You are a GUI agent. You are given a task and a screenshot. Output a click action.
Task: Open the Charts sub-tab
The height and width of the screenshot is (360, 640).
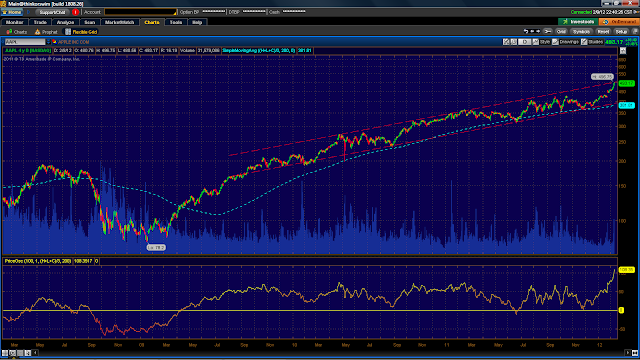17,32
